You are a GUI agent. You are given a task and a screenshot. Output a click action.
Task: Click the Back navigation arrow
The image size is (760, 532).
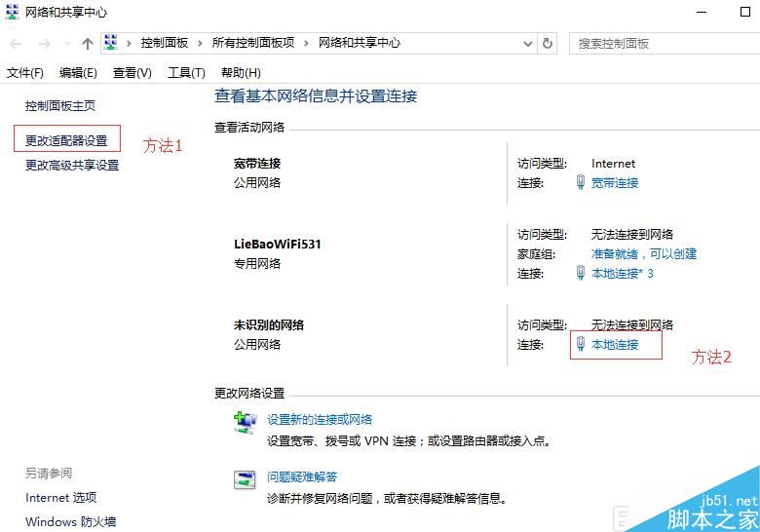[17, 44]
